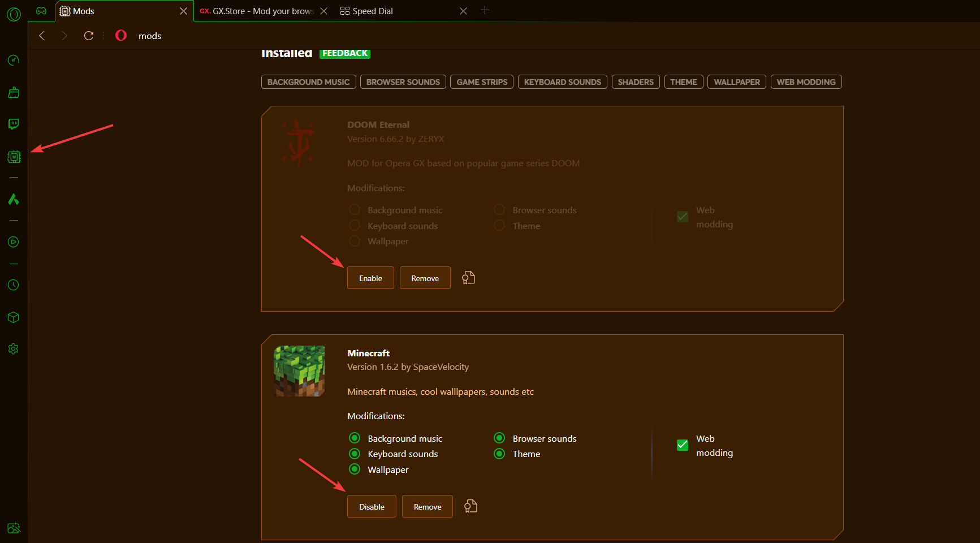The width and height of the screenshot is (980, 543).
Task: Click the Opera logo in address bar
Action: click(121, 36)
